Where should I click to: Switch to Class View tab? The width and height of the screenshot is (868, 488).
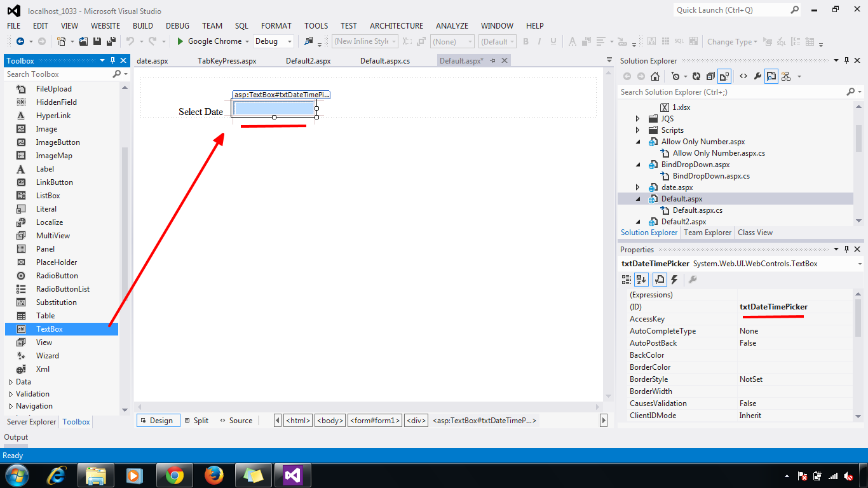click(x=755, y=233)
